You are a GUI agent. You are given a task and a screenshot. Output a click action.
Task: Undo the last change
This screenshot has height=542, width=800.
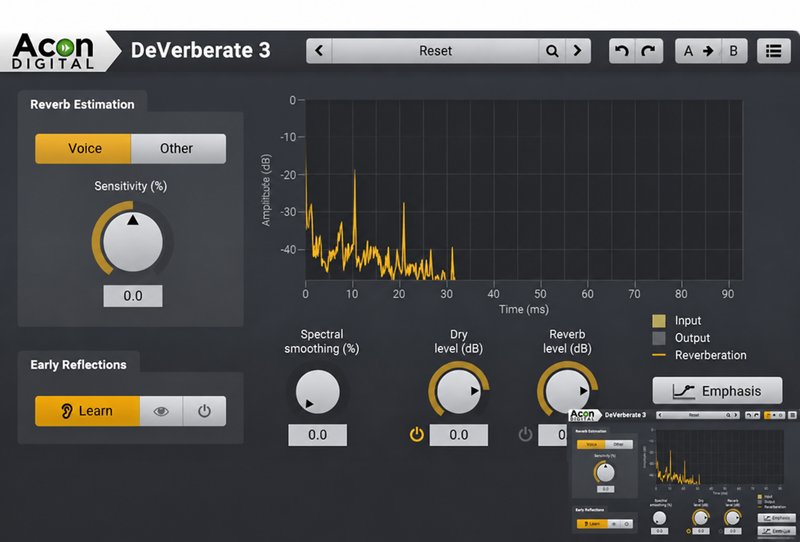(622, 51)
